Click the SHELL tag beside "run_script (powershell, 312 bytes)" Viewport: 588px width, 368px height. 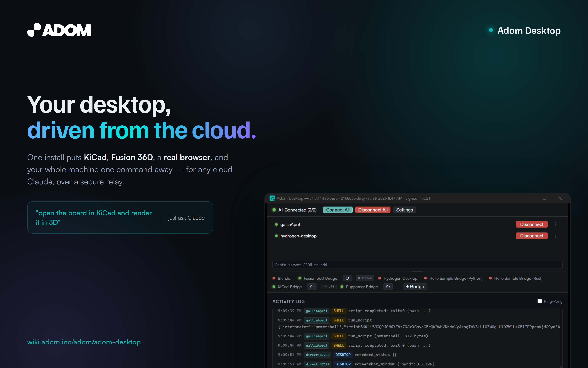339,336
